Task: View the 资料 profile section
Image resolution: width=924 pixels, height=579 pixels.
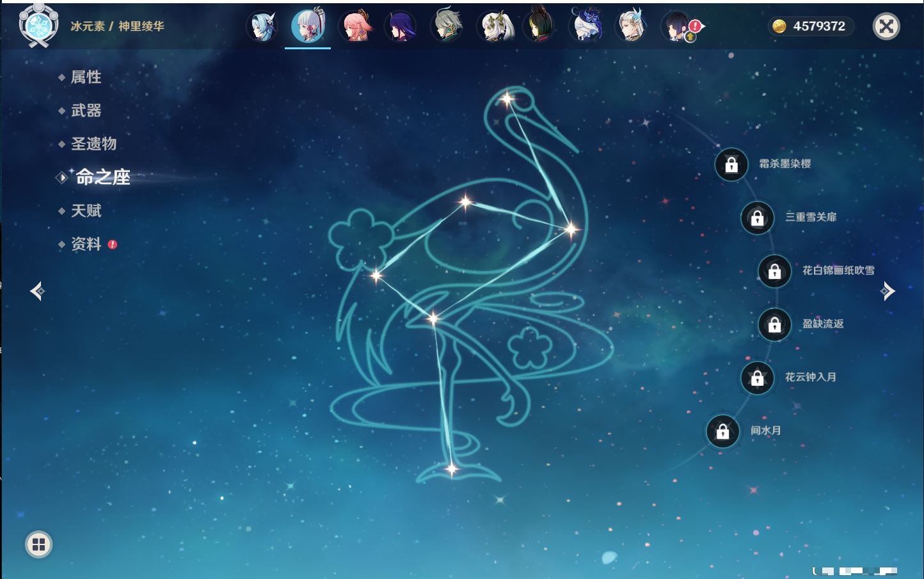Action: tap(86, 244)
